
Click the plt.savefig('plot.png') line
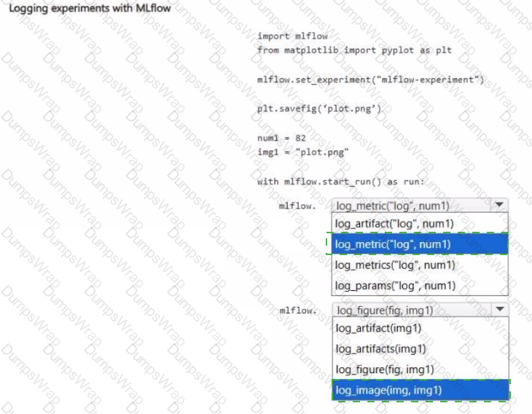[319, 109]
